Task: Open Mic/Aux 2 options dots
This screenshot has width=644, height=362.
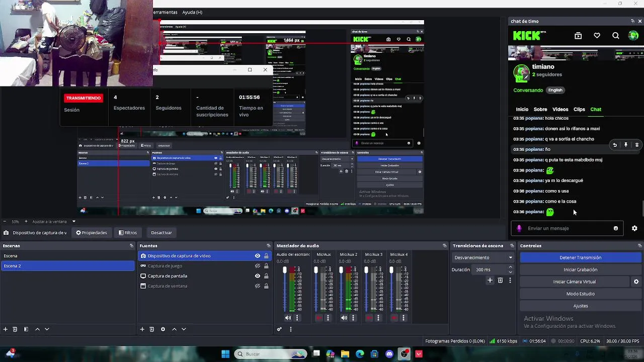Action: click(x=353, y=318)
